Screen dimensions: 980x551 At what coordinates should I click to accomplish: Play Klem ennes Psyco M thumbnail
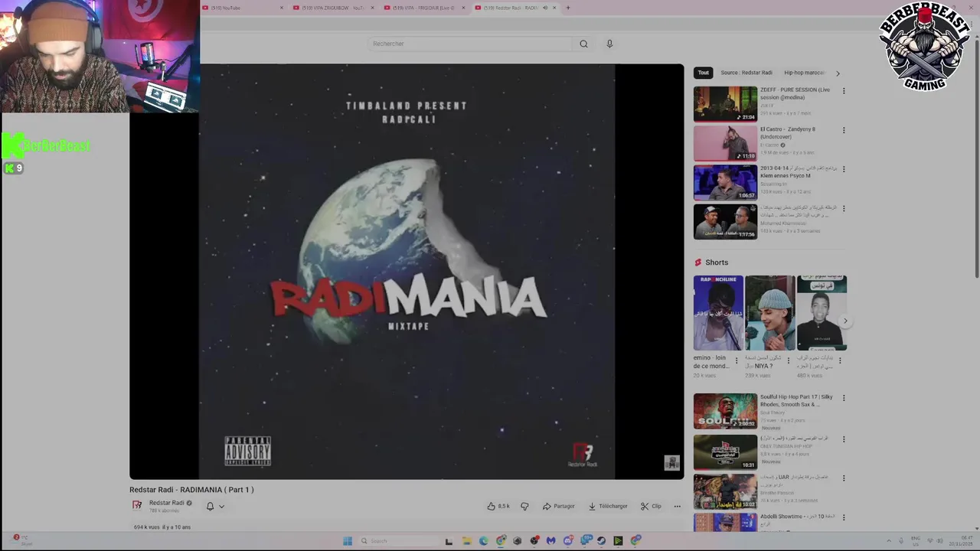point(725,183)
